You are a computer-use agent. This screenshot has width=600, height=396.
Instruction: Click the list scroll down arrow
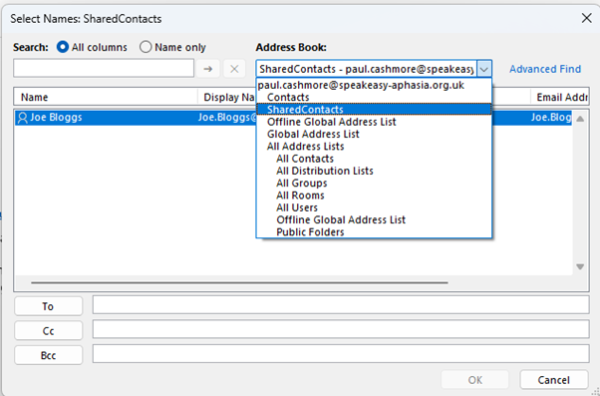[x=580, y=267]
